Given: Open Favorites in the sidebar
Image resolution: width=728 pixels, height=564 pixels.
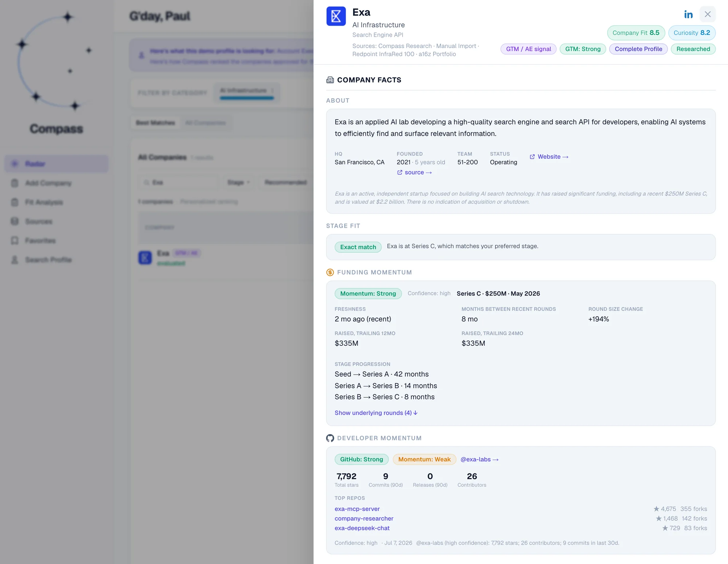Looking at the screenshot, I should pyautogui.click(x=56, y=241).
